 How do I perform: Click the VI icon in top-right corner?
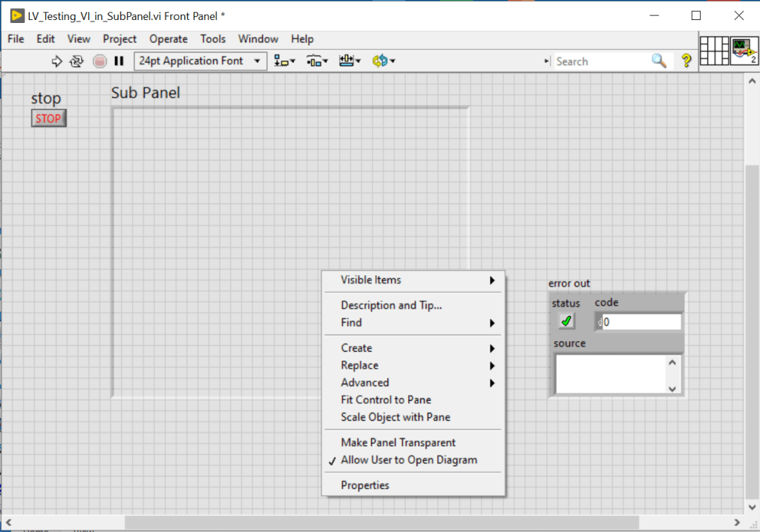point(744,50)
